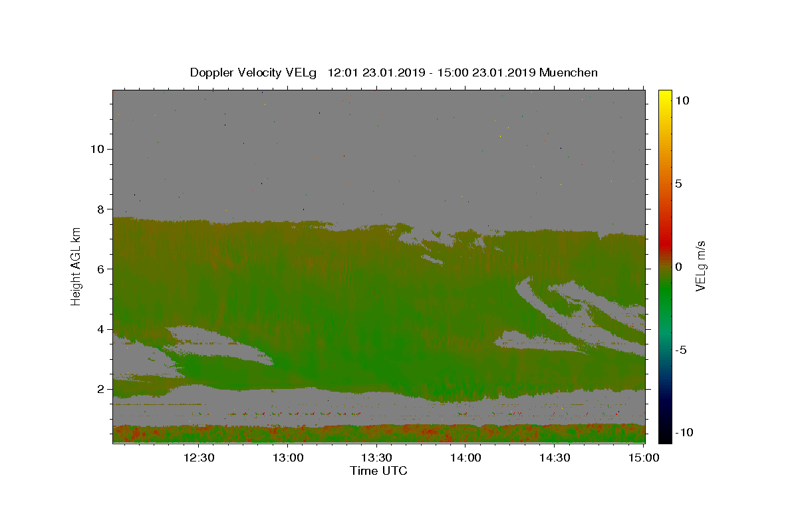The height and width of the screenshot is (532, 798).
Task: Click the colorbar value -10 label
Action: point(684,432)
